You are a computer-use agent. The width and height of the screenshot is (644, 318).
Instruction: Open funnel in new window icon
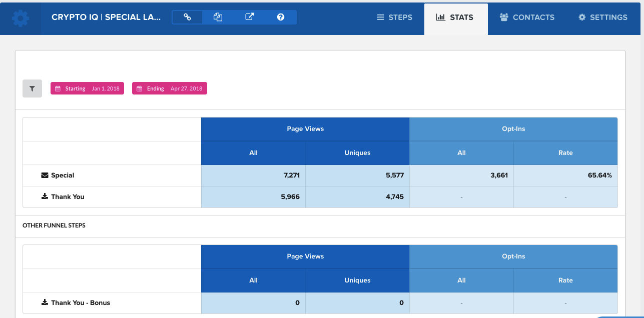(249, 17)
